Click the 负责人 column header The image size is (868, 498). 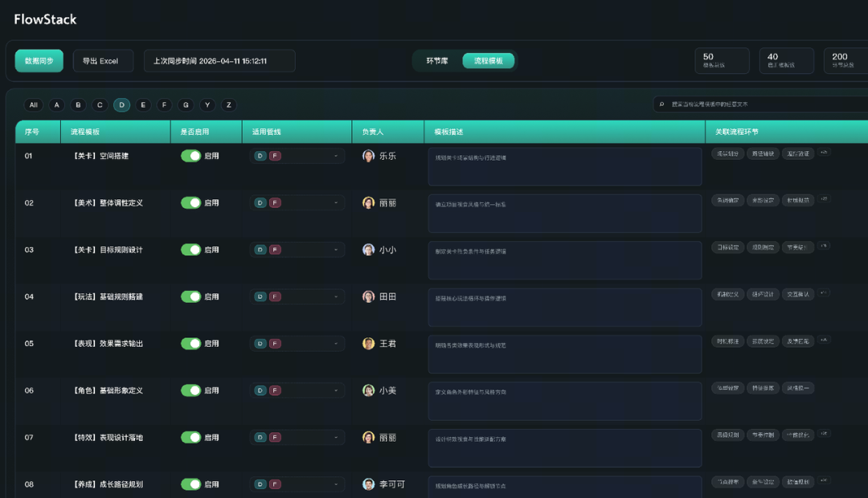(388, 132)
